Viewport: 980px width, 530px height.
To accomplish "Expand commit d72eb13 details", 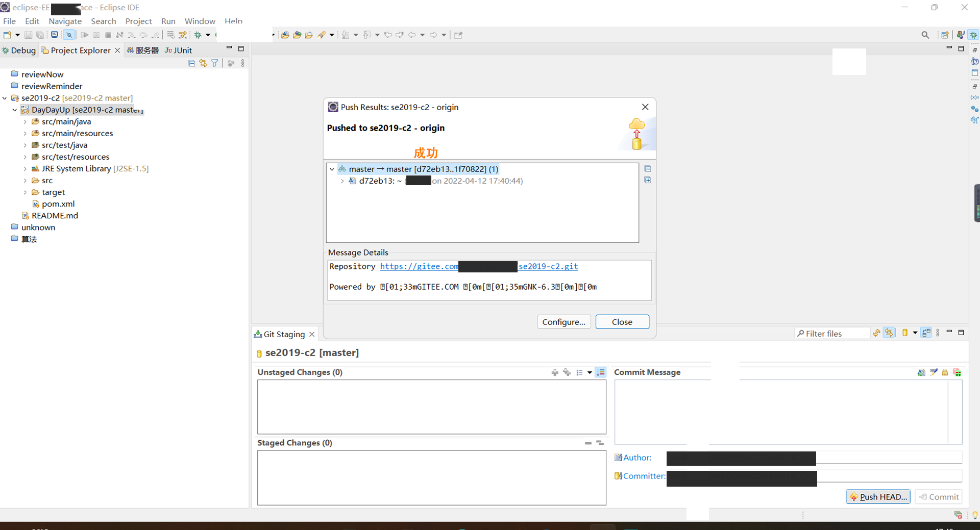I will pos(342,181).
